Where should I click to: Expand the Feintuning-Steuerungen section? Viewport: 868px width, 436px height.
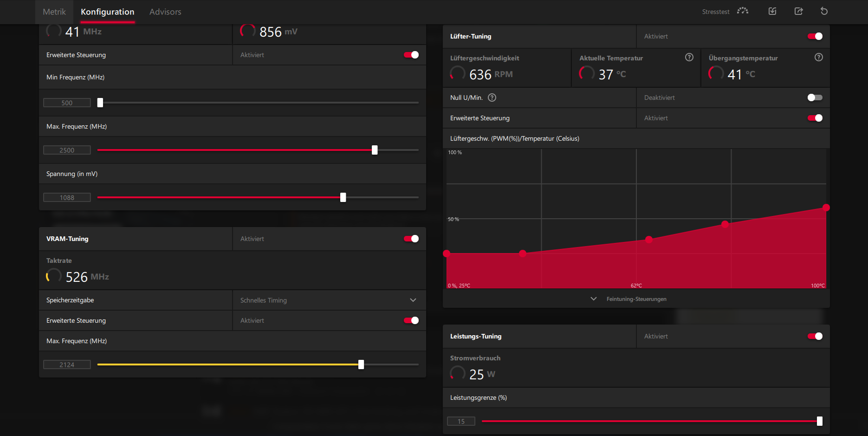tap(629, 299)
